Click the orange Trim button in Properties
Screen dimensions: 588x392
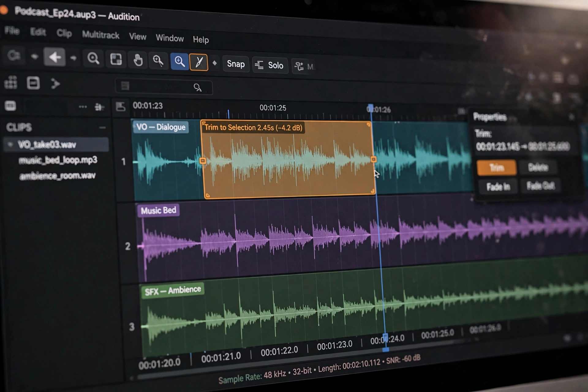tap(496, 168)
